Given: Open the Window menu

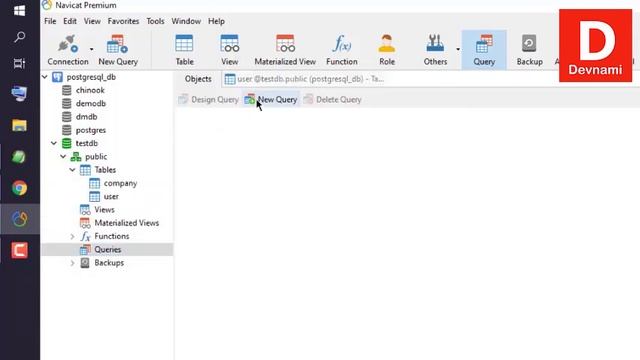Looking at the screenshot, I should 186,21.
